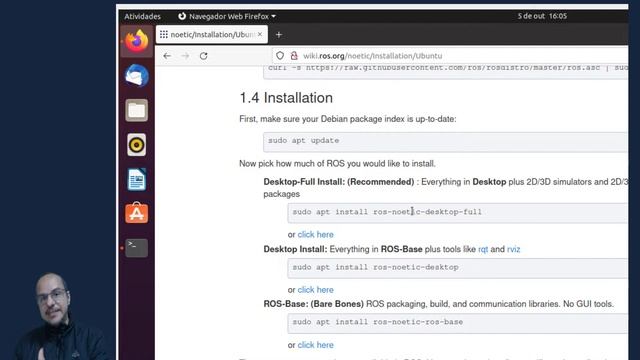This screenshot has height=360, width=640.
Task: Open the rqt link
Action: pyautogui.click(x=483, y=249)
